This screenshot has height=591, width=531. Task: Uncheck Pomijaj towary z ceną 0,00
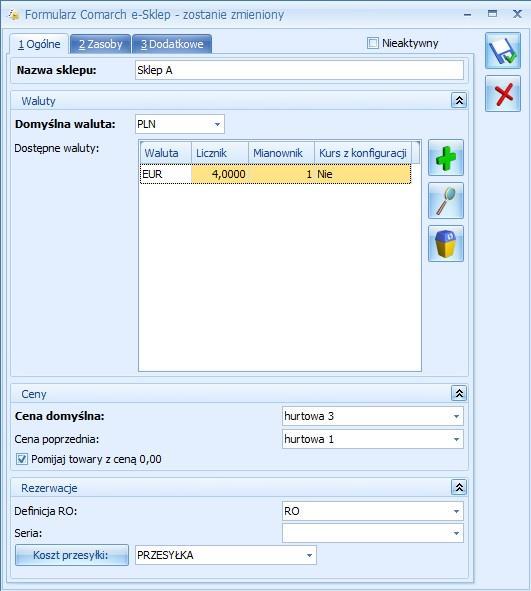tap(22, 459)
